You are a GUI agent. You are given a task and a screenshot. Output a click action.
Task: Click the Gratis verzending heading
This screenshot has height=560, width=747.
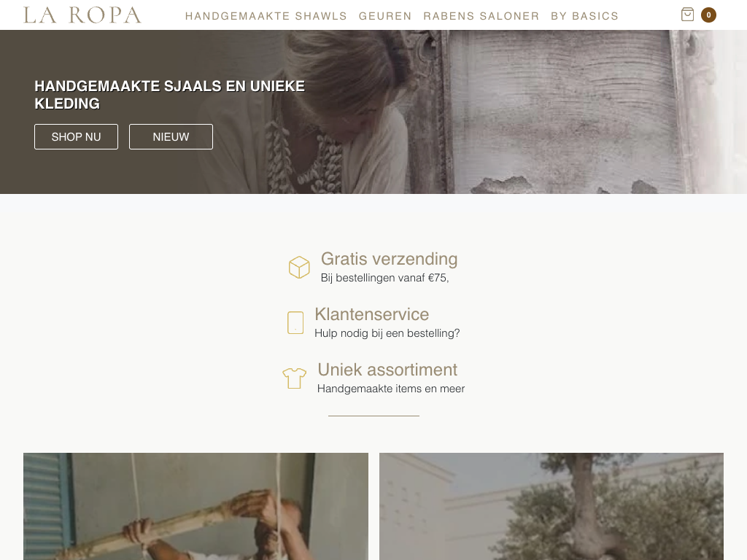click(x=390, y=259)
